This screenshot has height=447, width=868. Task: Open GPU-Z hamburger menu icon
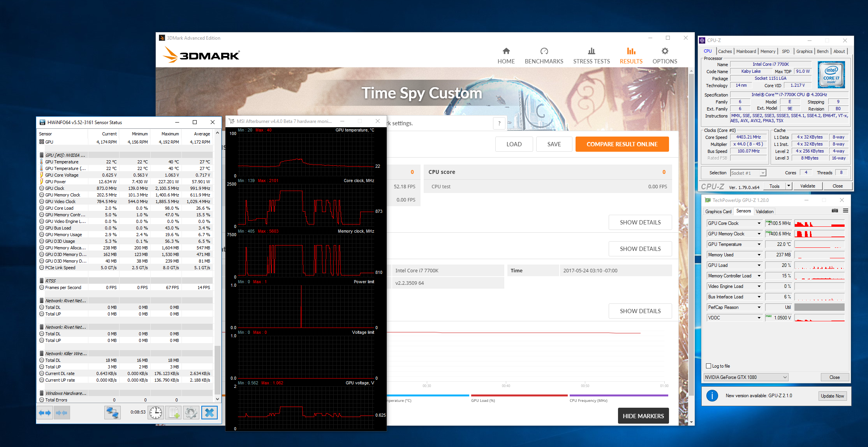[x=845, y=211]
